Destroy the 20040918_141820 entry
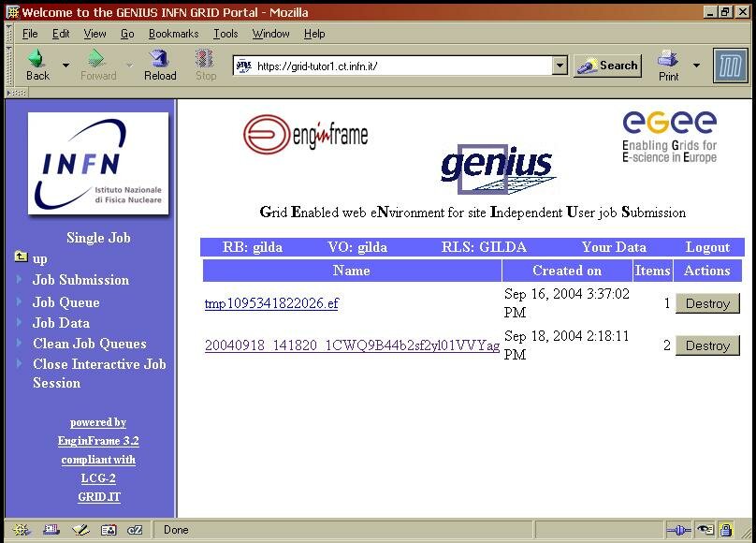The width and height of the screenshot is (756, 543). tap(707, 345)
